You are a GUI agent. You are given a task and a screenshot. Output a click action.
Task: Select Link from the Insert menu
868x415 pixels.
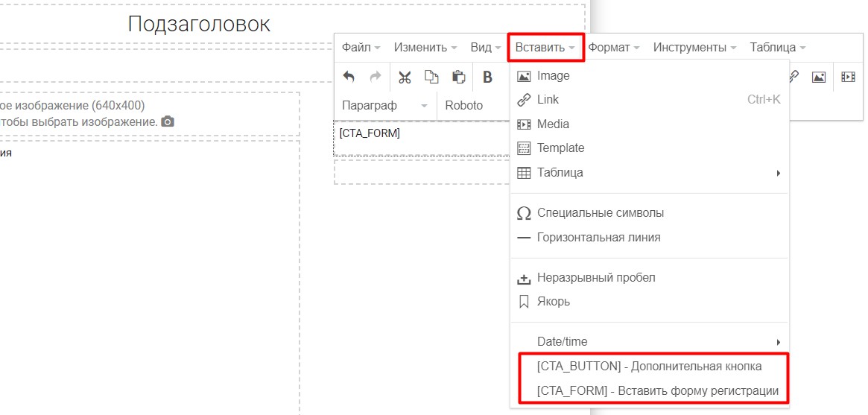[548, 100]
